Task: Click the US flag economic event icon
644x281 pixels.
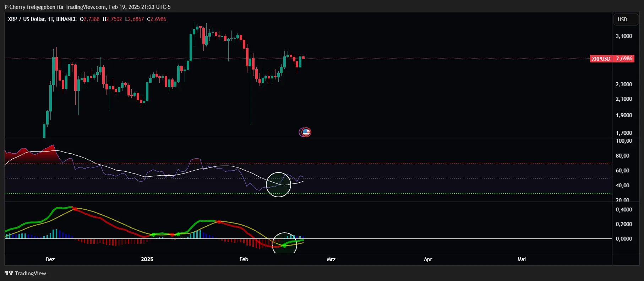Action: [x=306, y=132]
